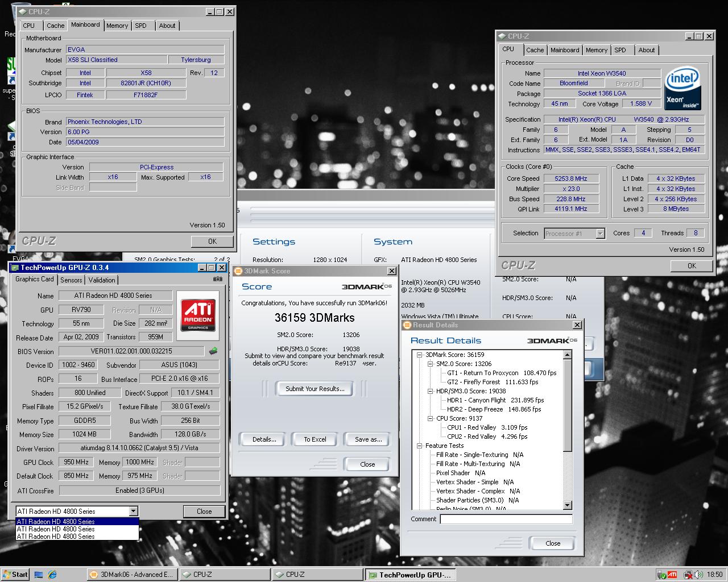Click the red ATI tray icon
Viewport: 728px width, 582px height.
672,575
